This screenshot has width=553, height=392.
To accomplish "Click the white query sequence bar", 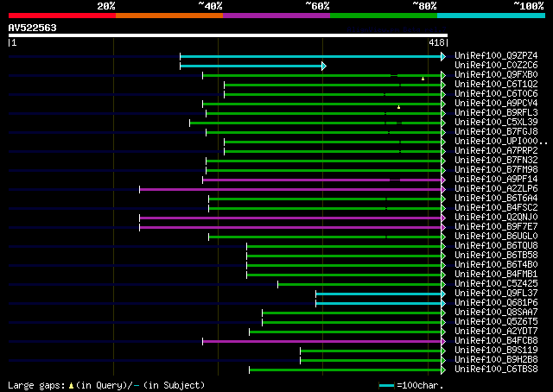I will 228,35.
